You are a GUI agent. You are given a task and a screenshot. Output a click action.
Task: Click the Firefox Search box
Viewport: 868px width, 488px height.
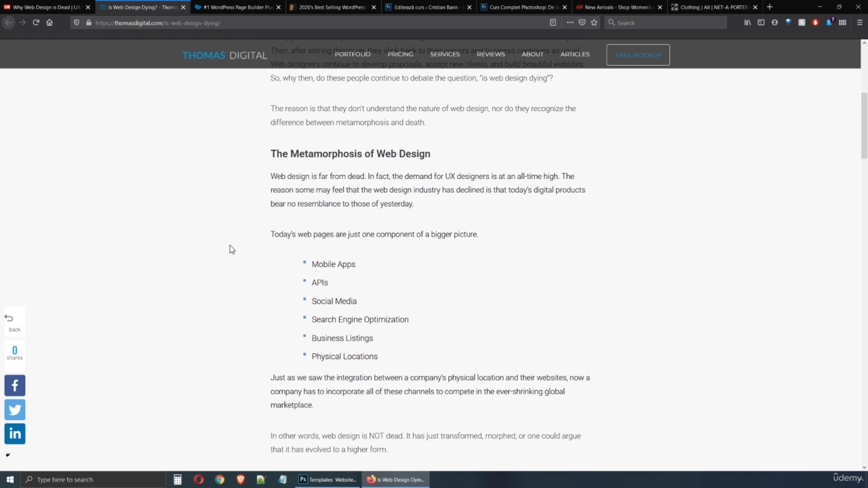coord(665,22)
